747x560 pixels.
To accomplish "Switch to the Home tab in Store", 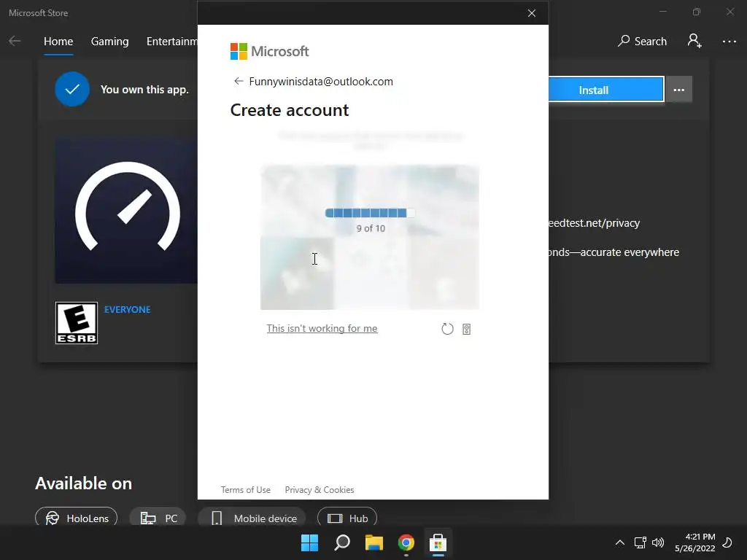I will click(x=58, y=42).
